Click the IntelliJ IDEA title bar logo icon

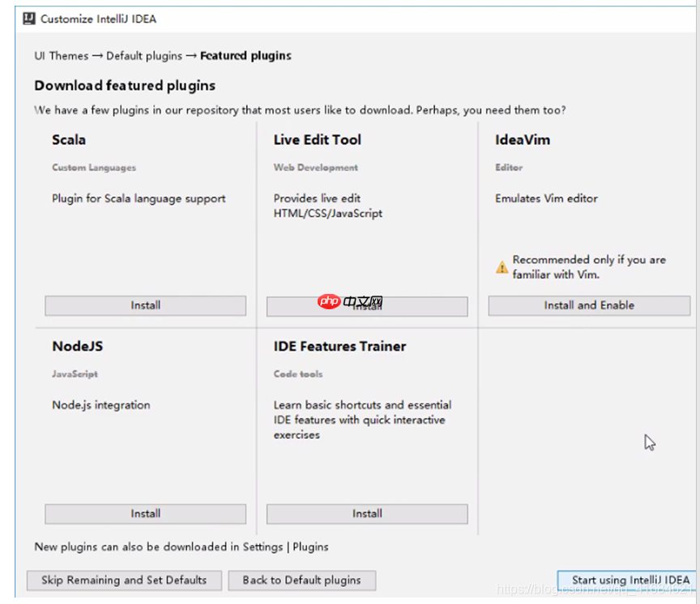[x=29, y=19]
